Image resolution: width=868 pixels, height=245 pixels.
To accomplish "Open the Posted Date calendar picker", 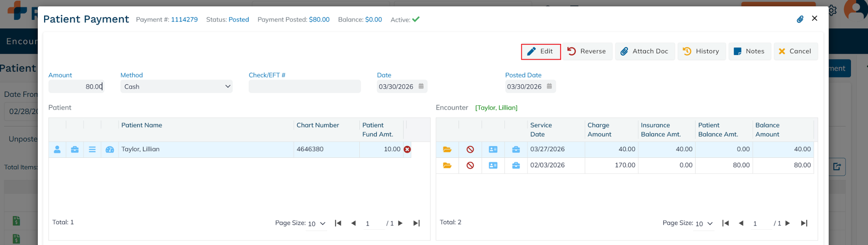I will 549,86.
